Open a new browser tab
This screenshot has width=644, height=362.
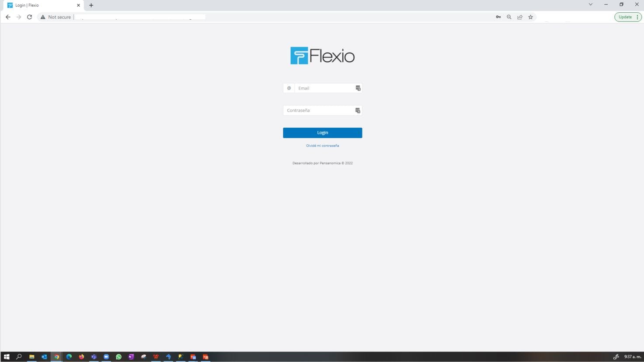pyautogui.click(x=91, y=5)
